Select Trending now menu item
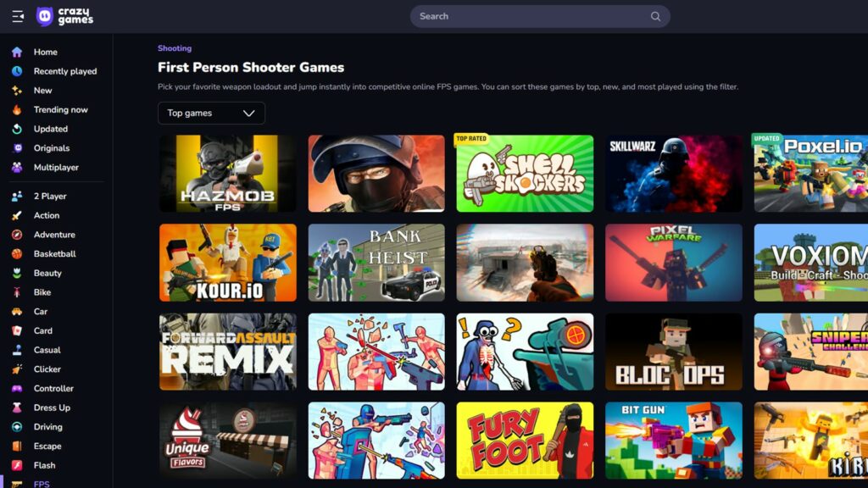The height and width of the screenshot is (488, 868). coord(61,109)
